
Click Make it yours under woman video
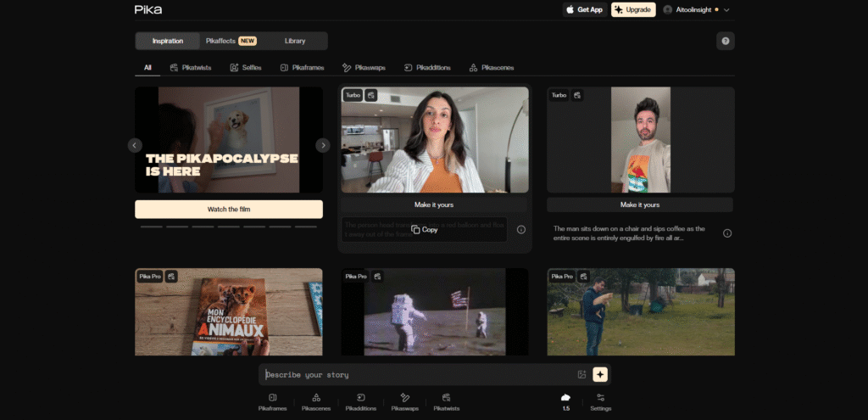(x=434, y=204)
